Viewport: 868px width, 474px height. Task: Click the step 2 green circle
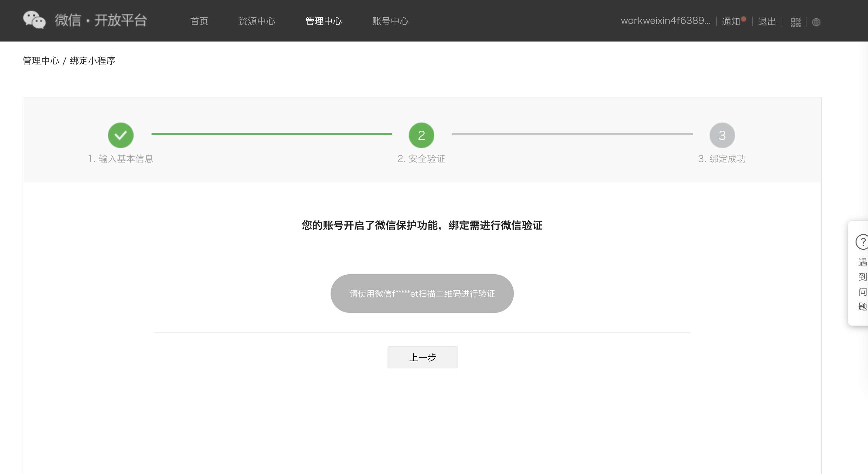click(x=421, y=135)
